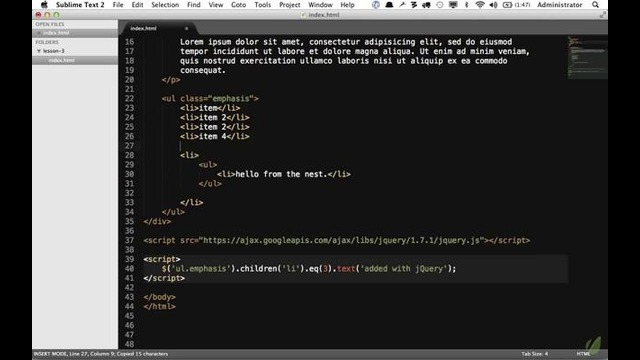640x360 pixels.
Task: Click the FOLDERS sidebar heading
Action: (x=47, y=42)
